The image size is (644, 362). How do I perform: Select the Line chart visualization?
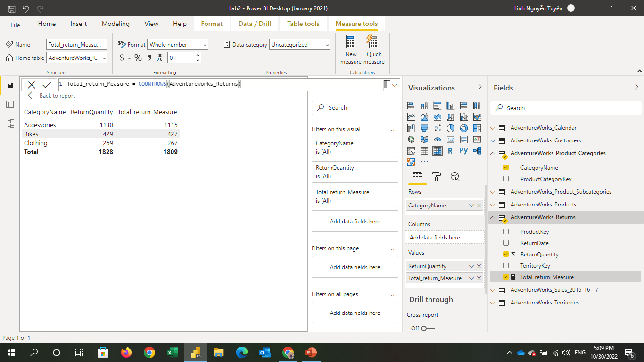(411, 116)
